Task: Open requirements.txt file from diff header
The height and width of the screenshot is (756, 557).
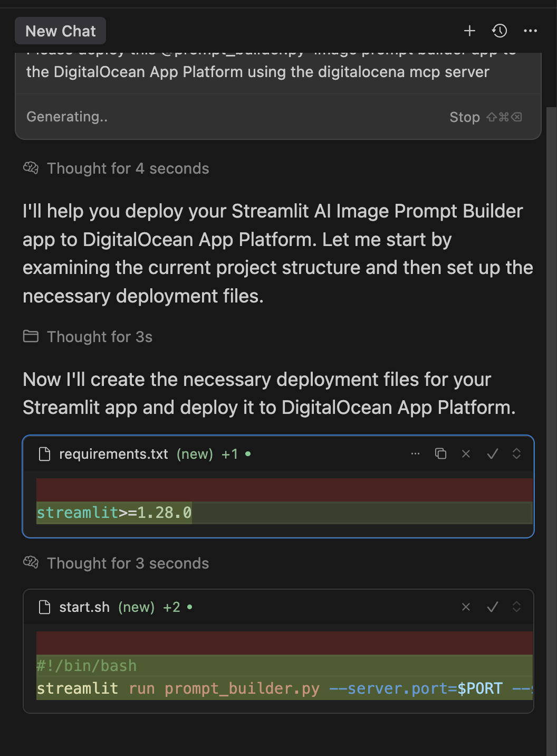Action: 113,454
